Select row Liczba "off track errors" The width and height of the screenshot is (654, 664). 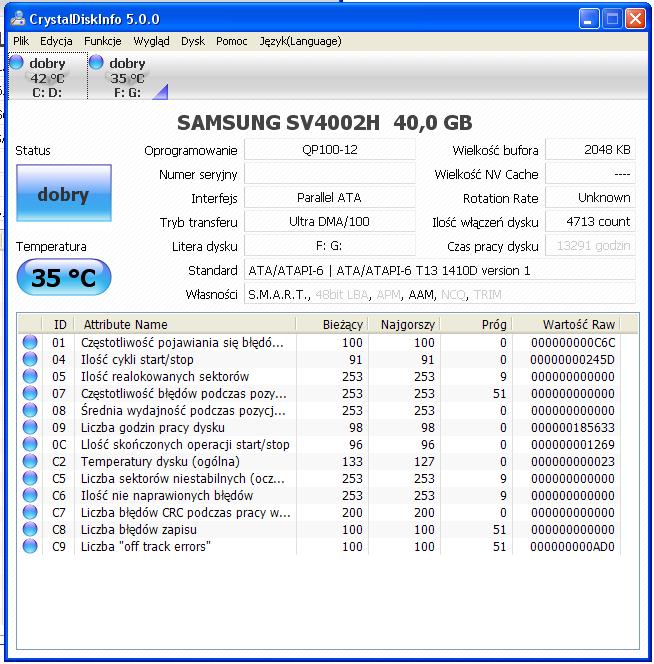320,546
